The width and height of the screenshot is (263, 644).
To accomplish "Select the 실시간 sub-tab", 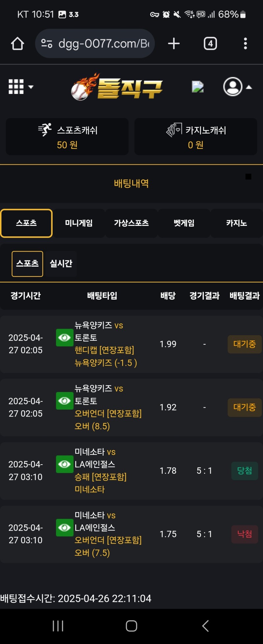I will click(61, 264).
